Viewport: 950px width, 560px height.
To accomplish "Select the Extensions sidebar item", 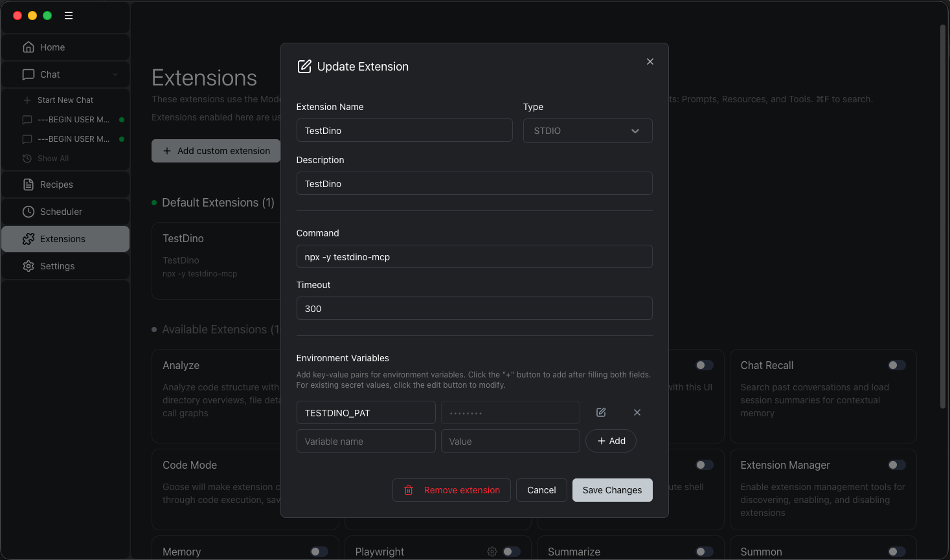I will click(x=62, y=239).
